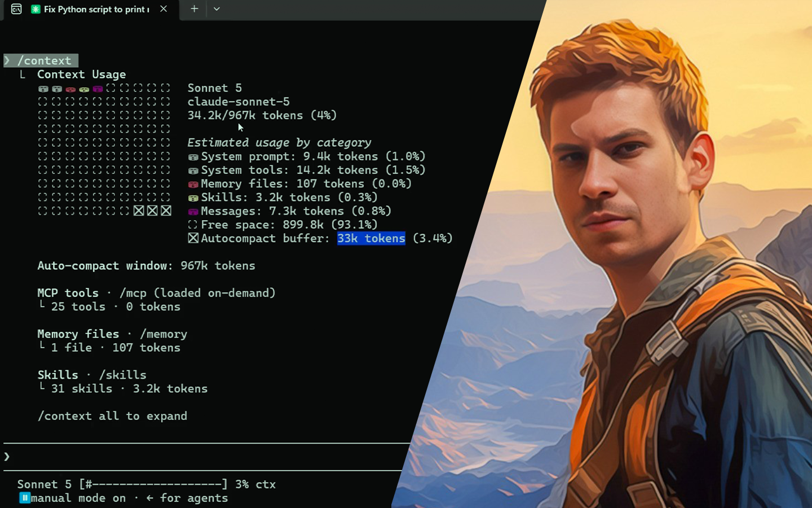This screenshot has height=508, width=812.
Task: Click the System prompt category icon
Action: [193, 157]
